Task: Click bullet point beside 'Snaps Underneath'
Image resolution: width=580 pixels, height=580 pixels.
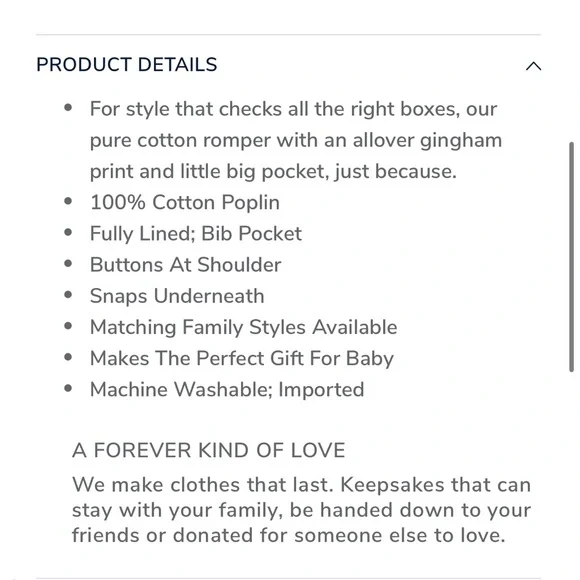Action: (x=68, y=295)
